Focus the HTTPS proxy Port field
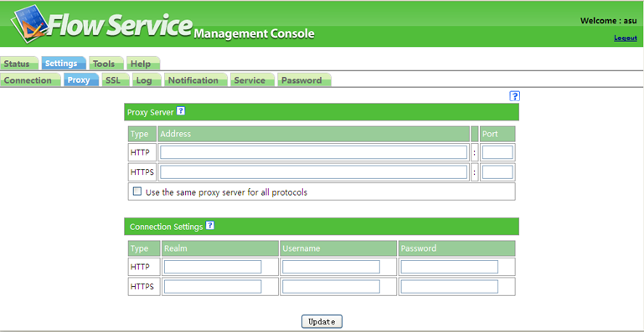This screenshot has width=644, height=332. [x=497, y=172]
